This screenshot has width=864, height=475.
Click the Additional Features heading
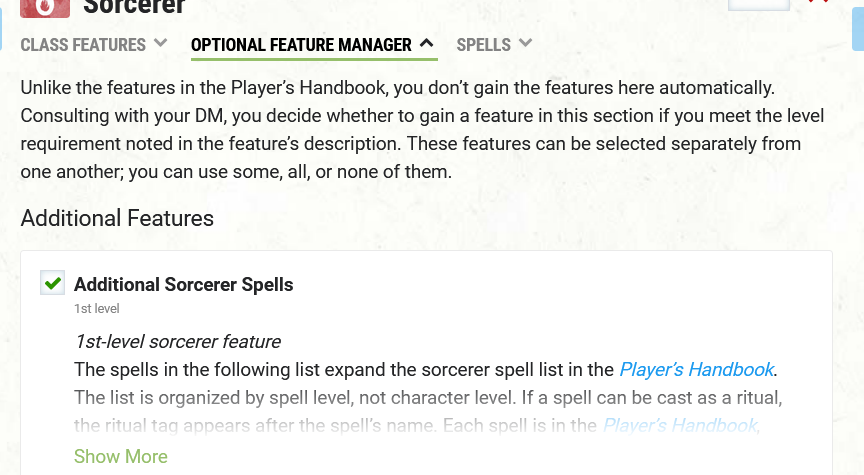tap(117, 218)
